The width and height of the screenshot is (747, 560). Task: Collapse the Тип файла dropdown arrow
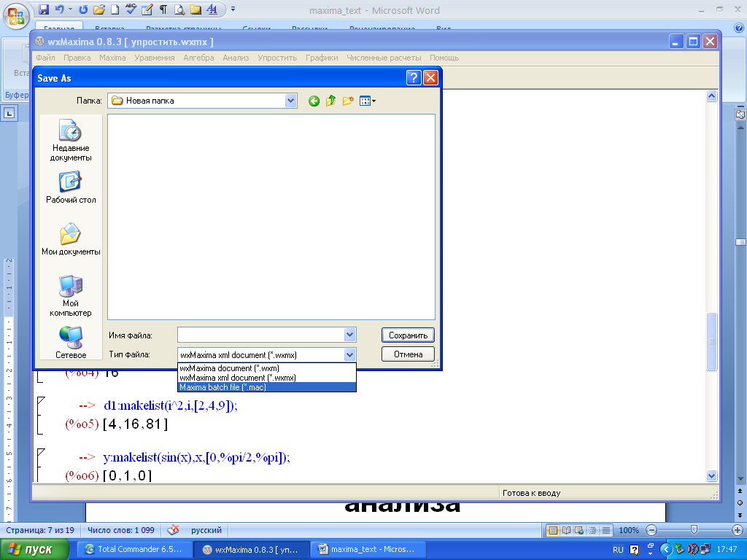(x=349, y=355)
